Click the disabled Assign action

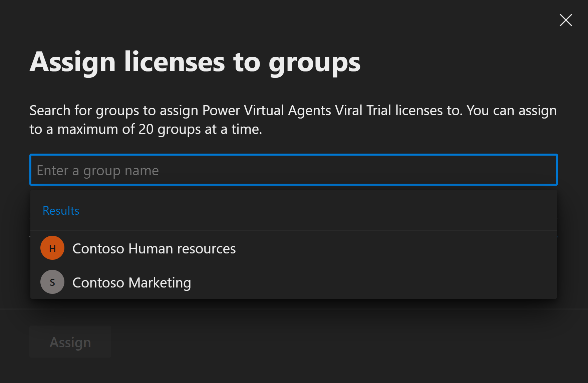[x=70, y=342]
